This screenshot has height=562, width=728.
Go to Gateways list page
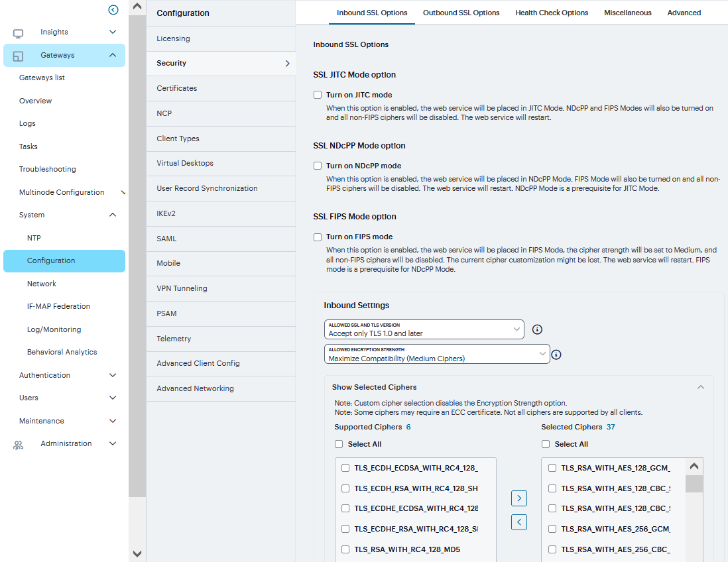(42, 78)
